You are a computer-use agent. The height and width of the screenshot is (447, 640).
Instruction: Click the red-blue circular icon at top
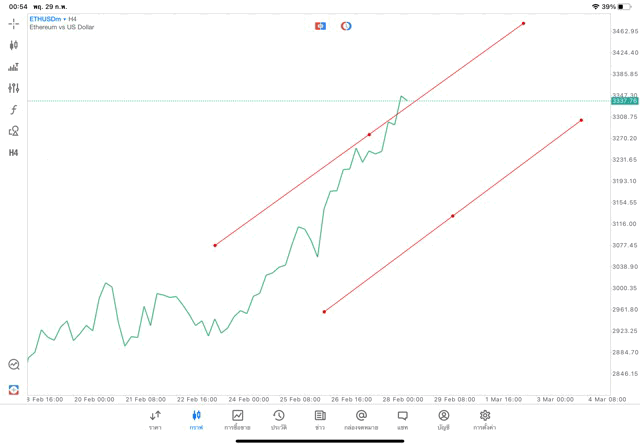pos(346,26)
